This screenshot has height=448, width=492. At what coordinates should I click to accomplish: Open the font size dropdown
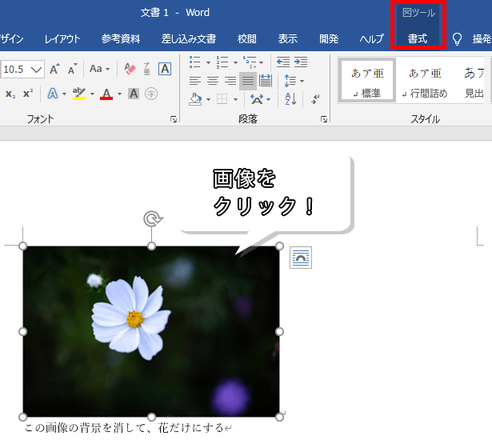click(36, 70)
